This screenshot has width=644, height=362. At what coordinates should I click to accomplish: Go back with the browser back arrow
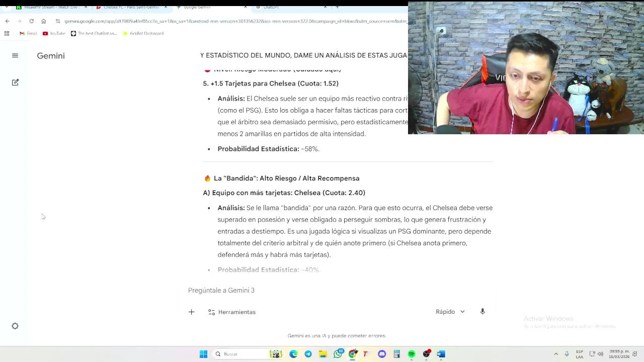[7, 21]
